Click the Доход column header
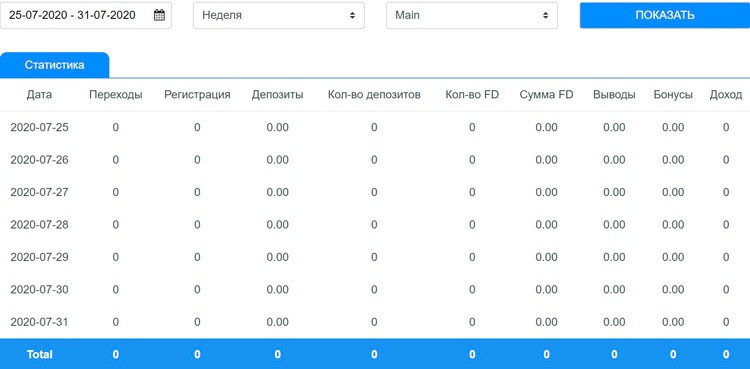 (726, 95)
